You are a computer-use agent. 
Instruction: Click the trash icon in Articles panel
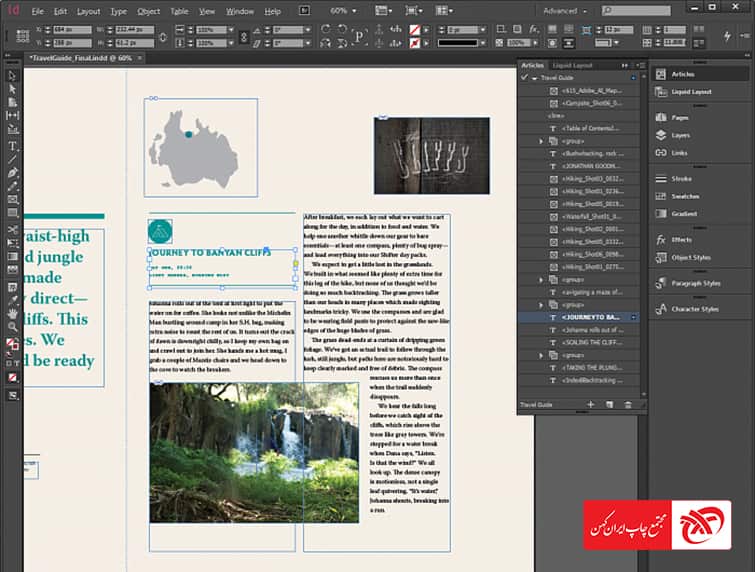(x=628, y=404)
